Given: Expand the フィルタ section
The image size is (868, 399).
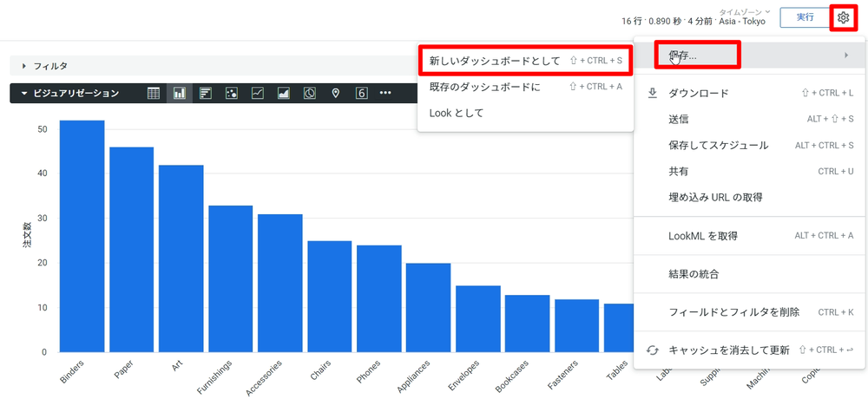Looking at the screenshot, I should coord(24,66).
